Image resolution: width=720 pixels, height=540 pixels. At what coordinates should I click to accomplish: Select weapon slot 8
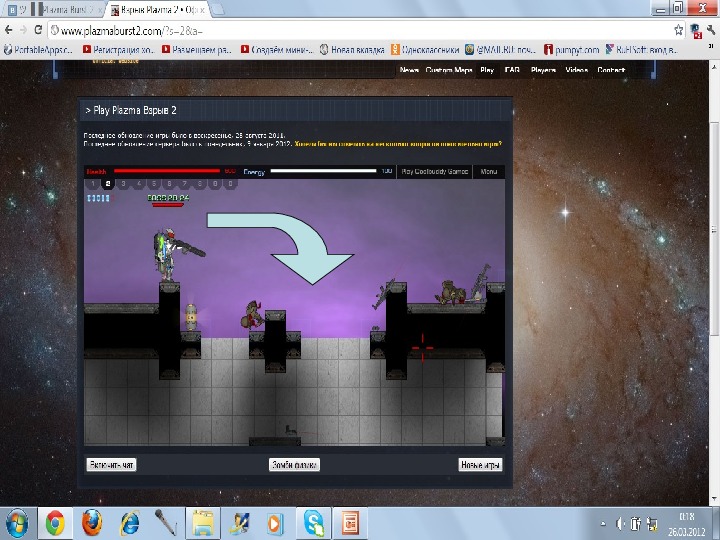point(200,184)
